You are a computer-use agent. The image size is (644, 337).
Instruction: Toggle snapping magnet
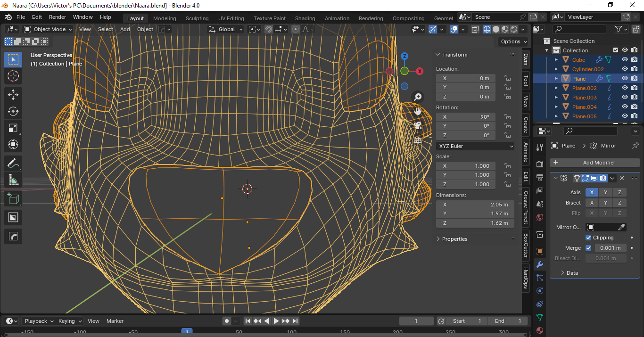(x=269, y=29)
